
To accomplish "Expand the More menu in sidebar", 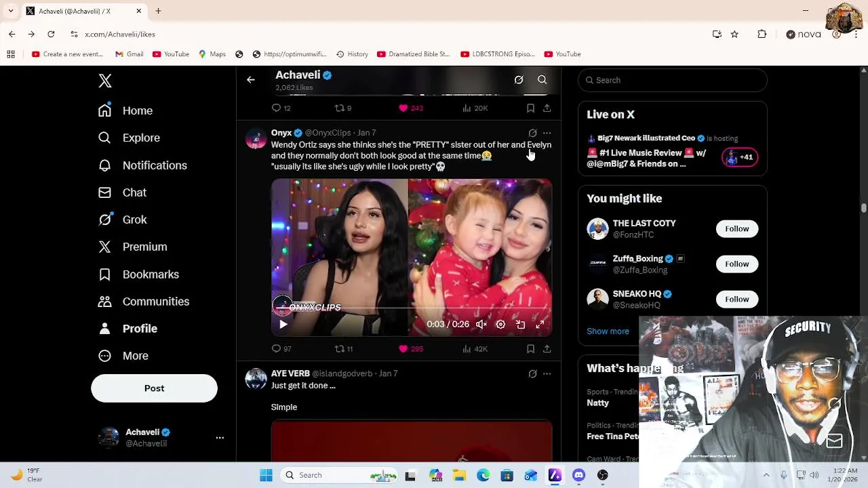I will click(123, 356).
